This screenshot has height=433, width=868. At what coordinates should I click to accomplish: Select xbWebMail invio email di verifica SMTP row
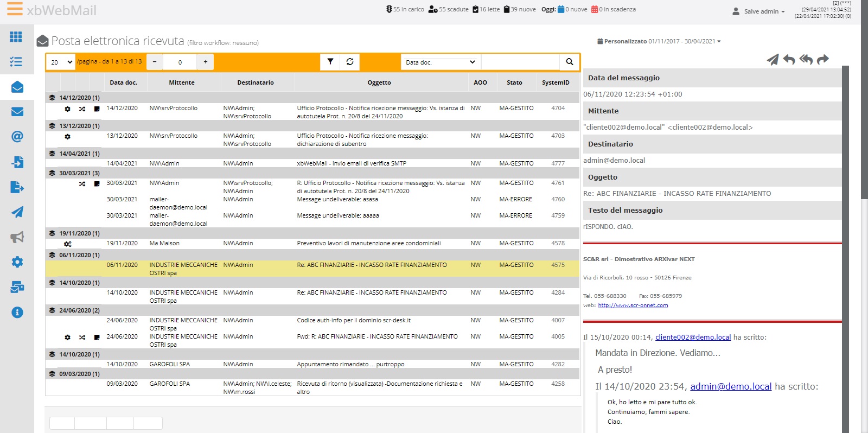[x=312, y=163]
